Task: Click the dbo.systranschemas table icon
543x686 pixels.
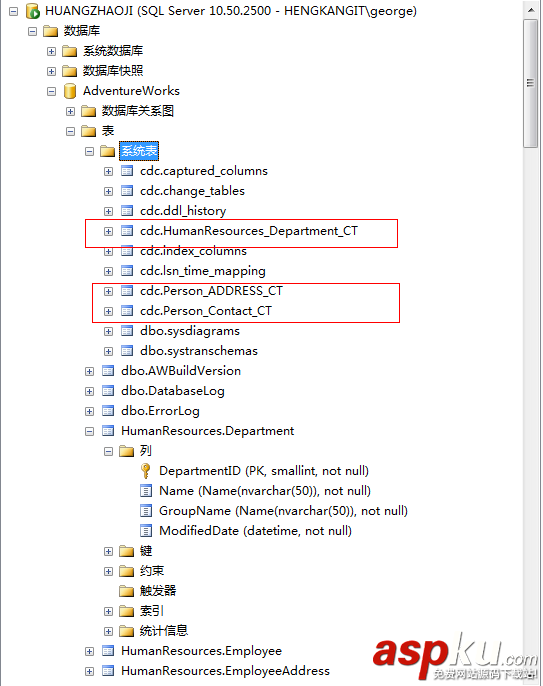Action: pos(127,351)
